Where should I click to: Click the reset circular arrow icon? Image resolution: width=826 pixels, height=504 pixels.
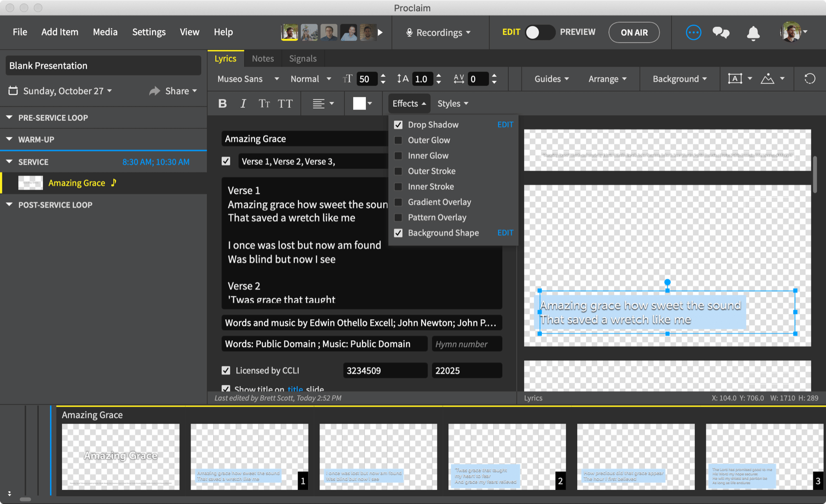(809, 79)
